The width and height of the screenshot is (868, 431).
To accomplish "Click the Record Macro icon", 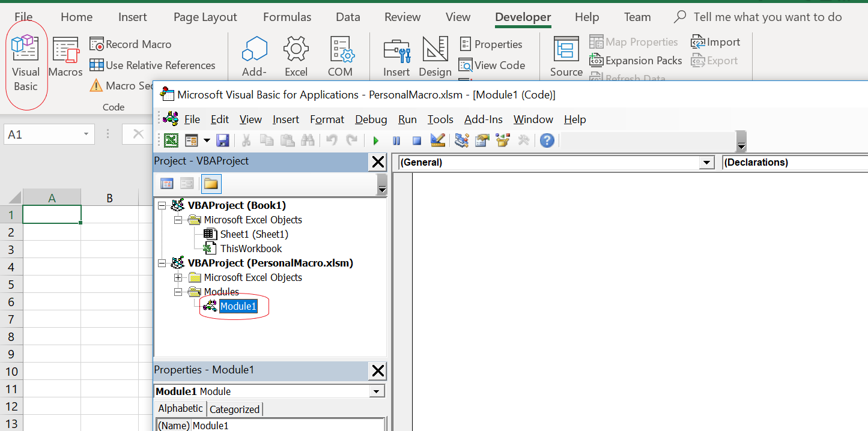I will (130, 44).
